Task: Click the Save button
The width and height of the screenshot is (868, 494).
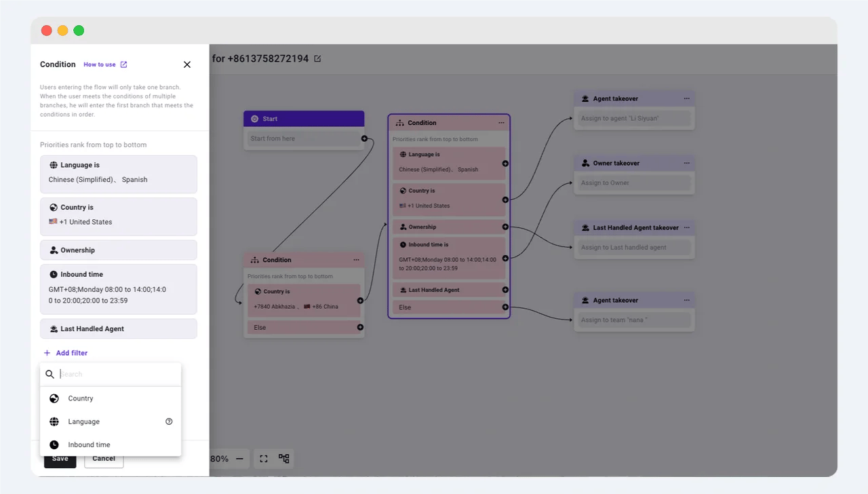Action: [x=60, y=459]
